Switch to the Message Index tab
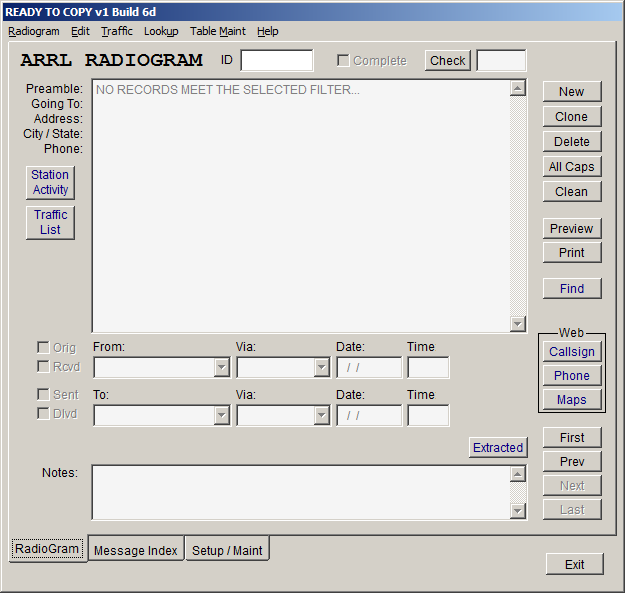 click(136, 550)
